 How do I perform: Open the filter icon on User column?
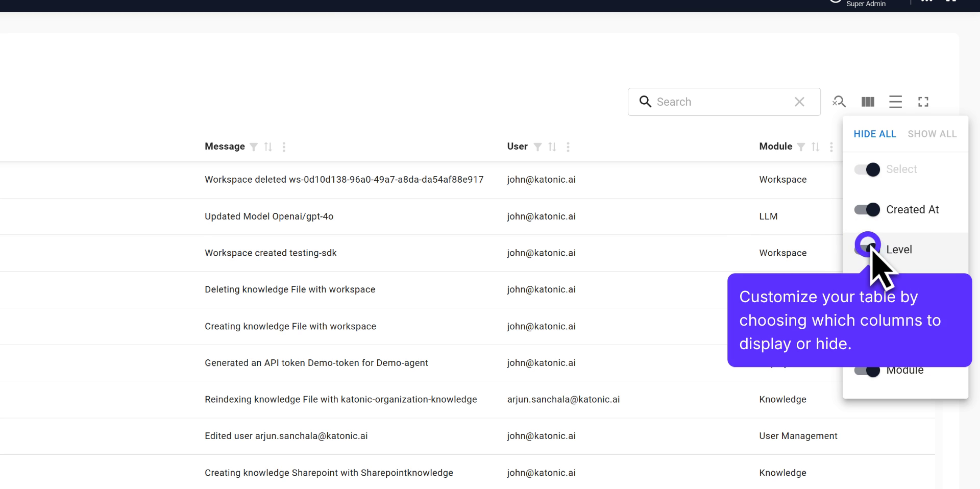pyautogui.click(x=537, y=147)
